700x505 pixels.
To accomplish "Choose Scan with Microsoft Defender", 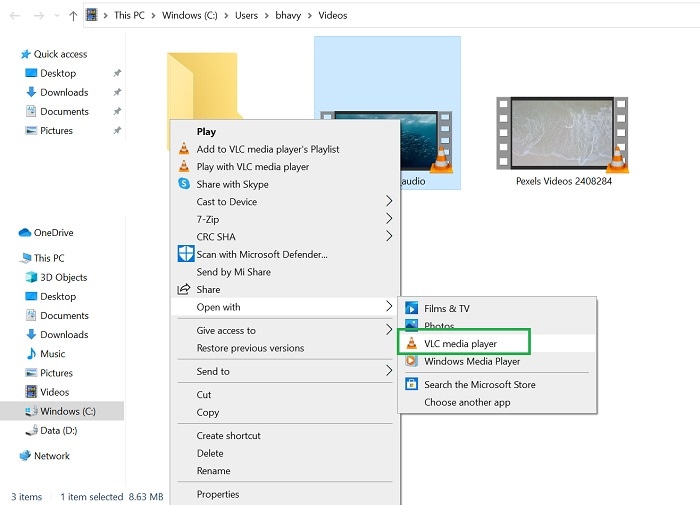I will [x=285, y=254].
